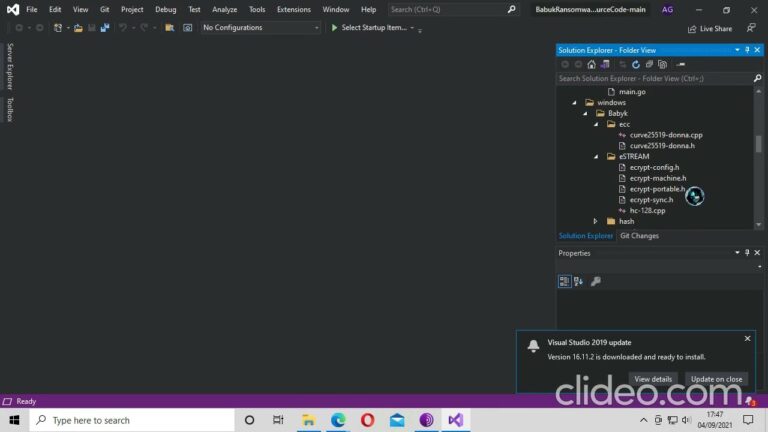Click the Solution Explorer vertical scrollbar thumb

tap(758, 144)
